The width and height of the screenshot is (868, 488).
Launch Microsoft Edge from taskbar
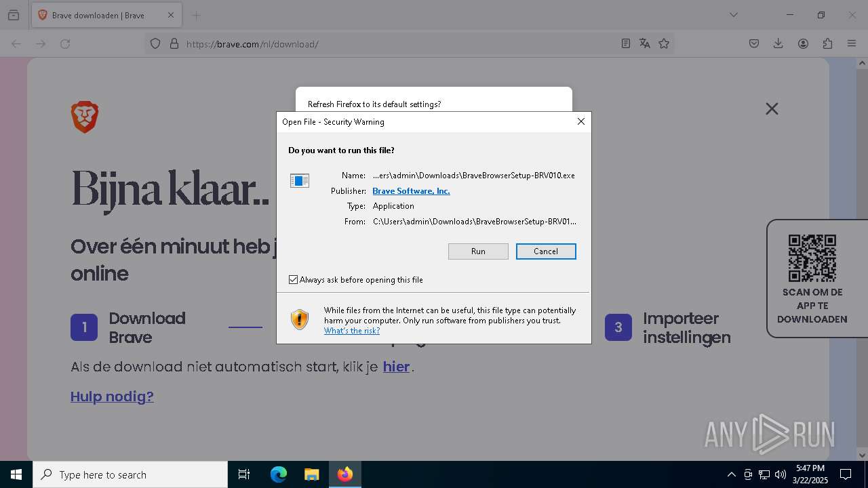pos(279,474)
